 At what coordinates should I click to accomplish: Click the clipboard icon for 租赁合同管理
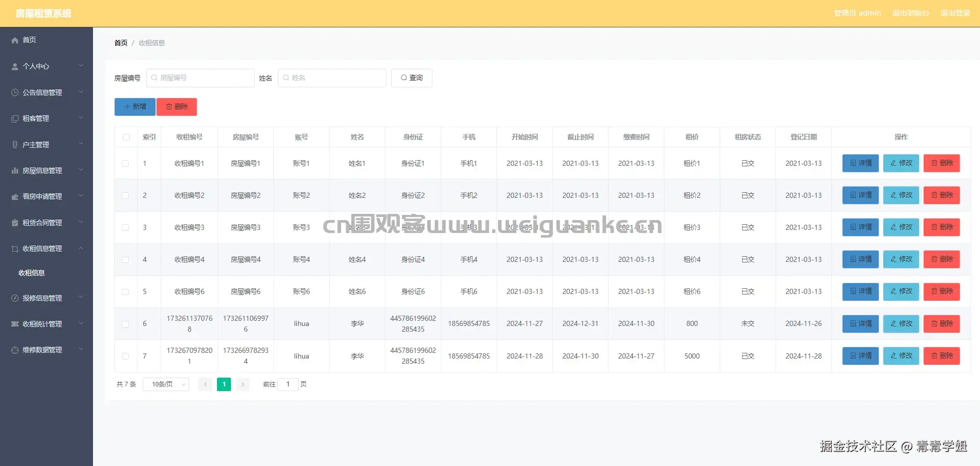point(15,223)
